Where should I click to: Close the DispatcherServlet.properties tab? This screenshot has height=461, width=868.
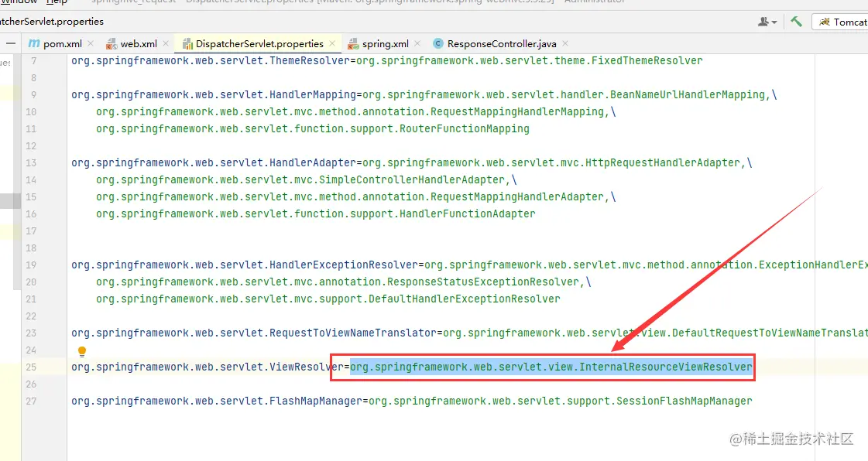[332, 43]
